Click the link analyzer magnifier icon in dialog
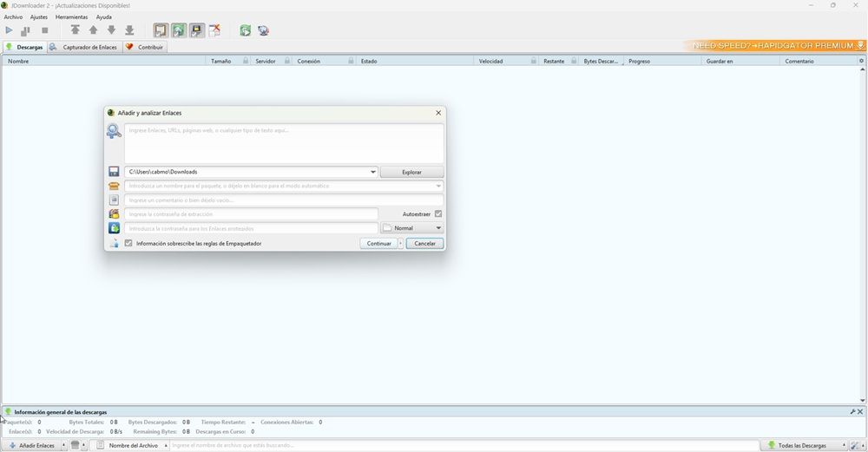 pyautogui.click(x=114, y=131)
